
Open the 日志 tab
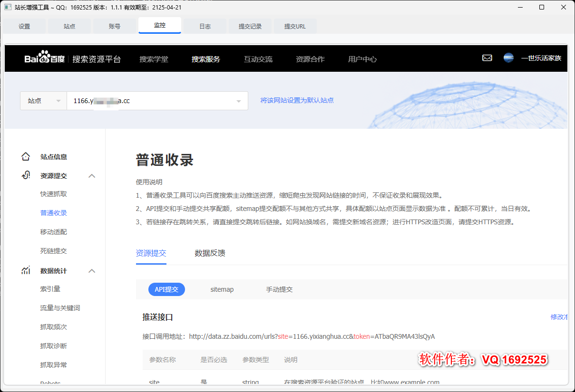[205, 26]
